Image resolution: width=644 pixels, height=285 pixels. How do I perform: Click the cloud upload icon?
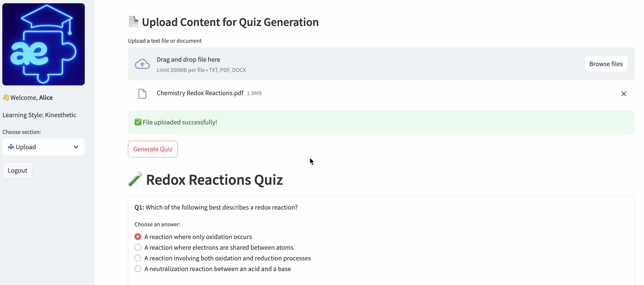142,64
